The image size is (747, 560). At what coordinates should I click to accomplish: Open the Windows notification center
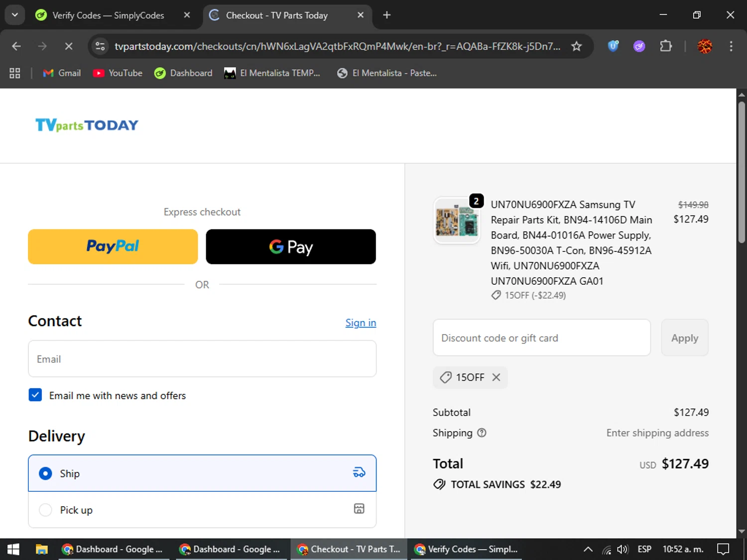pos(723,549)
